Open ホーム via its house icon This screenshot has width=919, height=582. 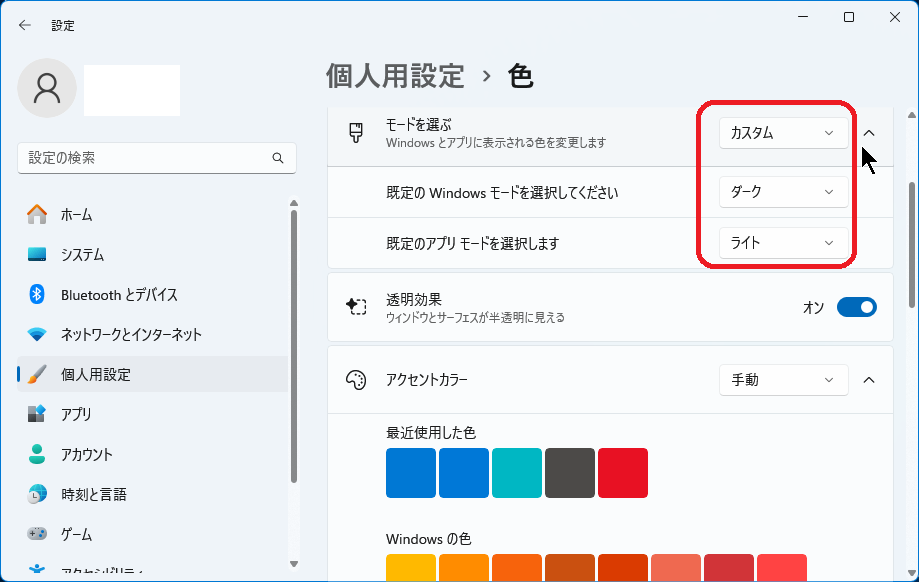click(37, 215)
